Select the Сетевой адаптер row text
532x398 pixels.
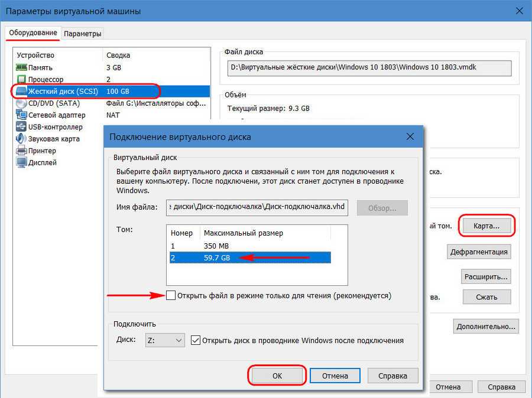click(x=57, y=115)
